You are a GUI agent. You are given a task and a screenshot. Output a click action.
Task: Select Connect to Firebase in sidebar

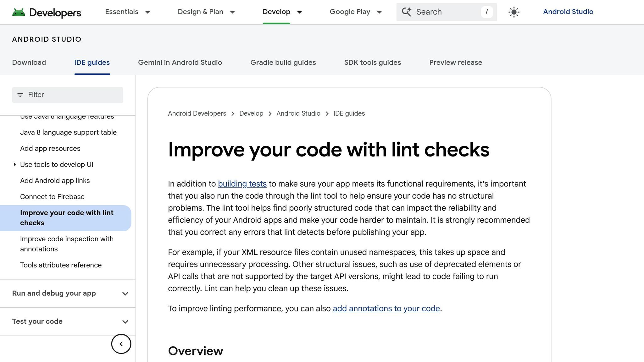52,197
